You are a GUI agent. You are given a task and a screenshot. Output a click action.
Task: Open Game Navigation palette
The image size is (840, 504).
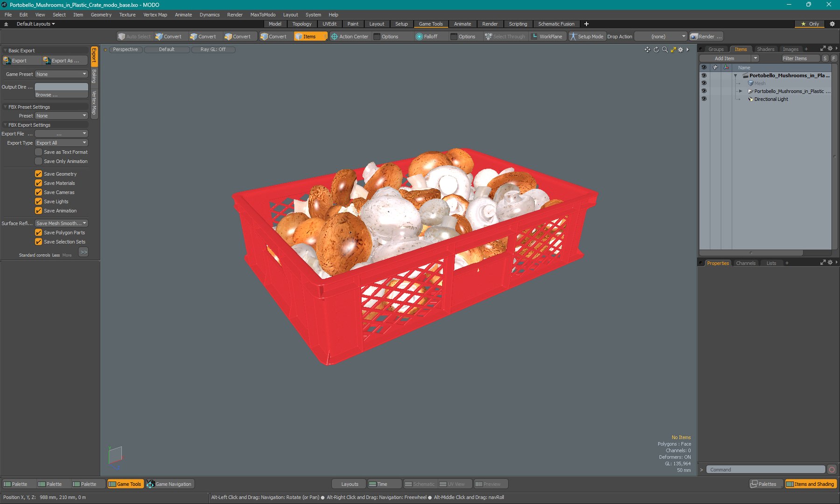click(169, 484)
